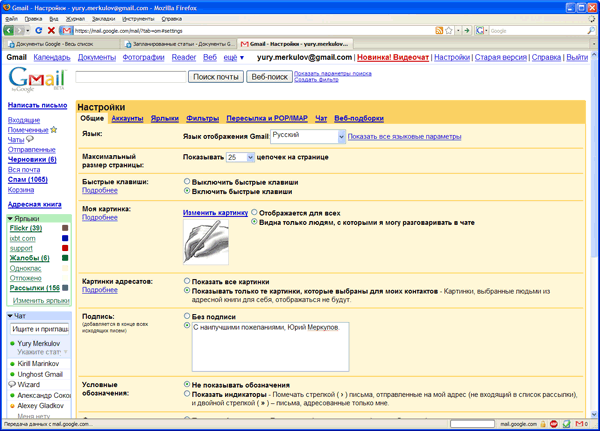This screenshot has width=600, height=431.
Task: Open Показать все языковые параметры link
Action: point(404,137)
